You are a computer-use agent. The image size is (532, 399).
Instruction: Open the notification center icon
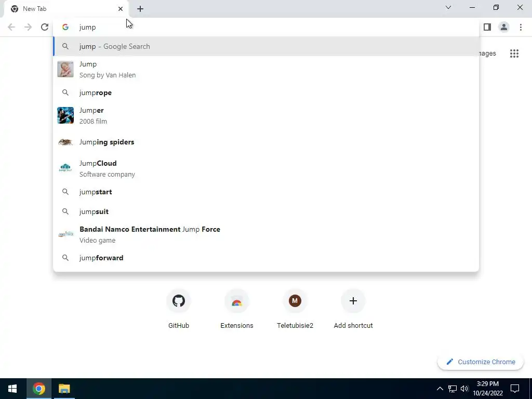tap(515, 389)
